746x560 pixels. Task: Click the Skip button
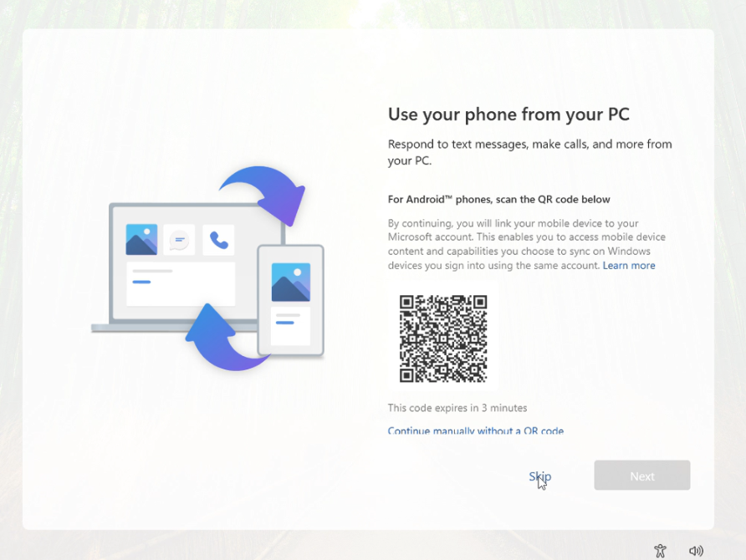[x=539, y=476]
